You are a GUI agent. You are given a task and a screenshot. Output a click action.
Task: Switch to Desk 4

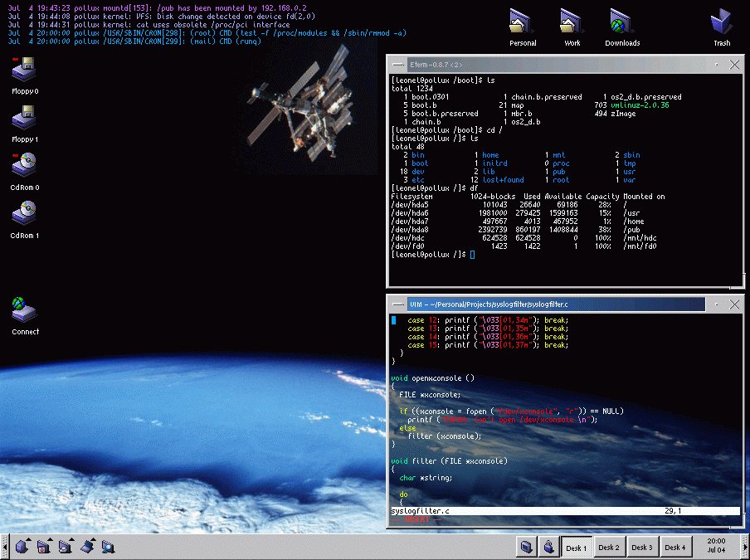coord(675,547)
